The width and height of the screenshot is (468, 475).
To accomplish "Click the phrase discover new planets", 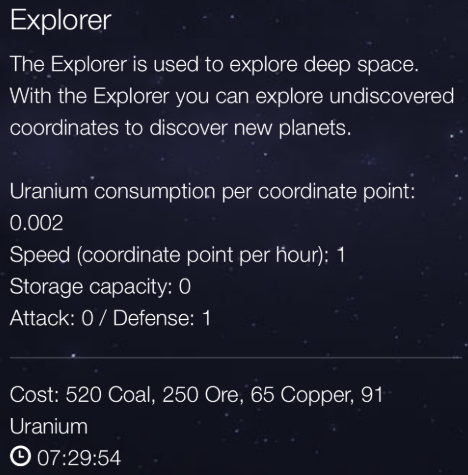I will pos(250,128).
